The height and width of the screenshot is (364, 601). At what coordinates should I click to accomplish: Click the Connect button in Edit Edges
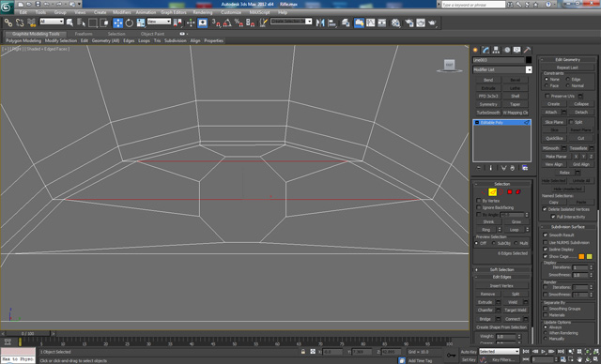pos(513,319)
